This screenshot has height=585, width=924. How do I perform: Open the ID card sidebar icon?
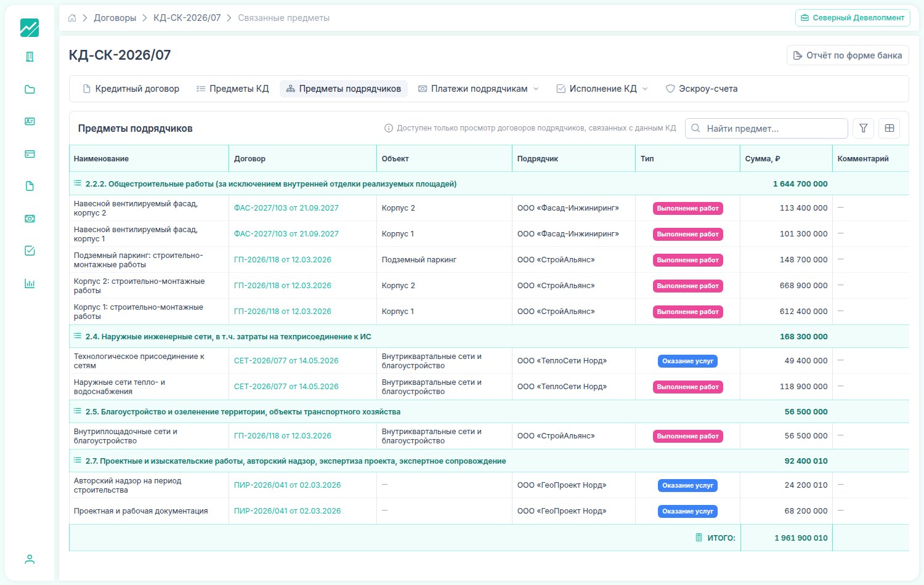click(30, 121)
